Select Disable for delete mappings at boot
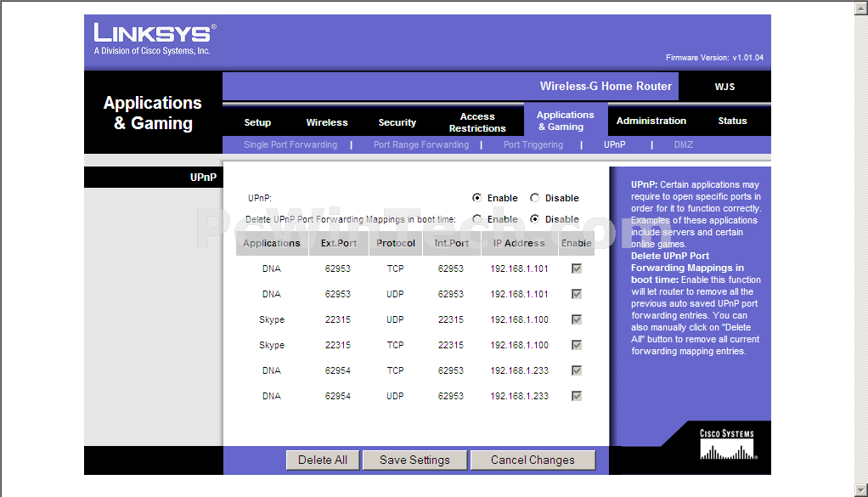The height and width of the screenshot is (497, 868). pos(534,219)
